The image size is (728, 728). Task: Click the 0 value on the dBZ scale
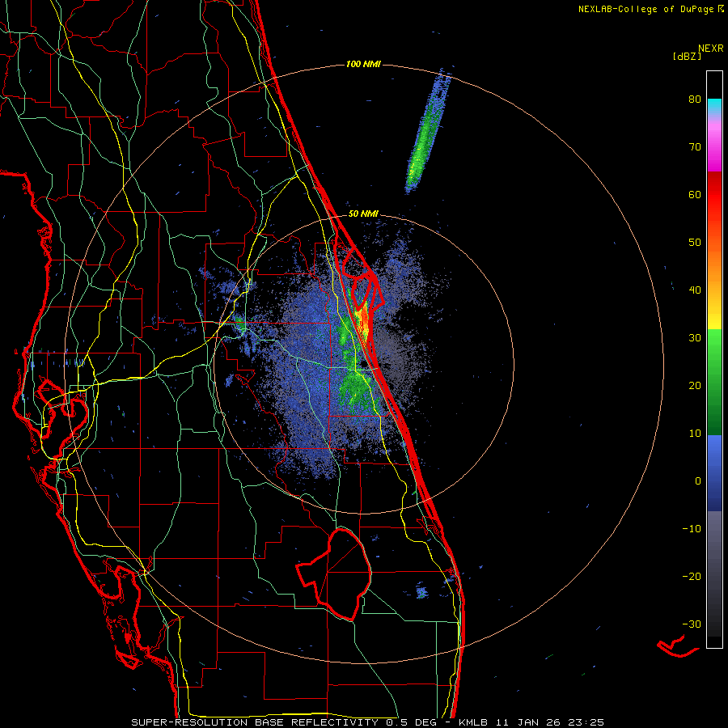pyautogui.click(x=698, y=481)
